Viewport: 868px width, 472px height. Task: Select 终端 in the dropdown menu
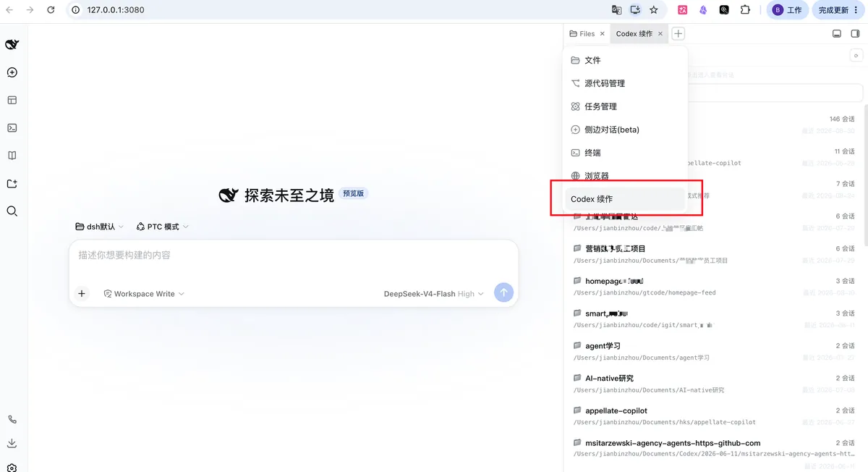[625, 153]
